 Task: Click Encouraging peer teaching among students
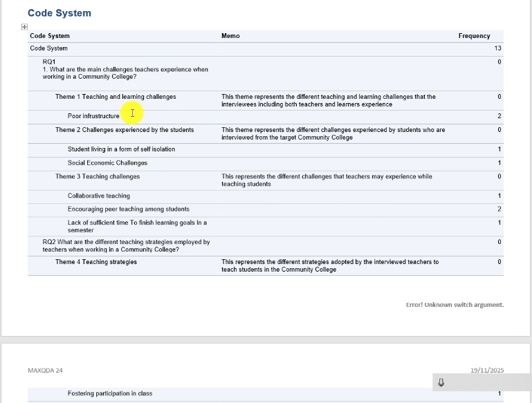click(x=128, y=209)
